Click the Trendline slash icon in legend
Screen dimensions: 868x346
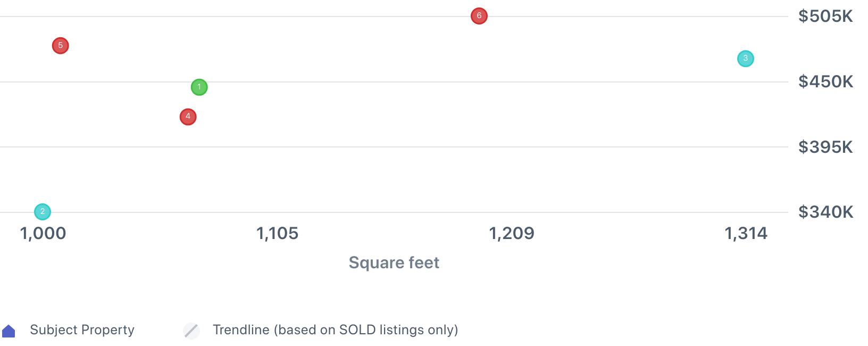coord(191,331)
